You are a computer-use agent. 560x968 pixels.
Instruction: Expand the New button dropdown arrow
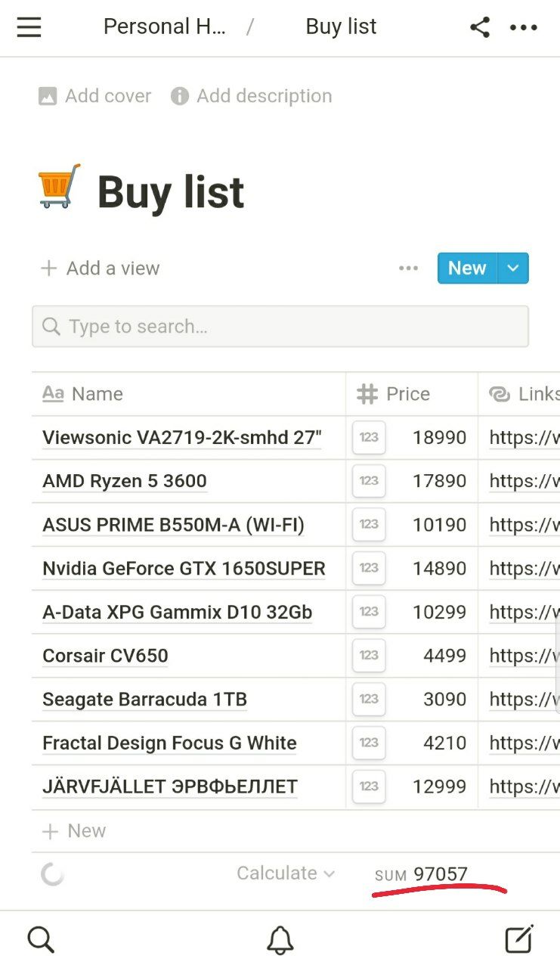click(513, 268)
